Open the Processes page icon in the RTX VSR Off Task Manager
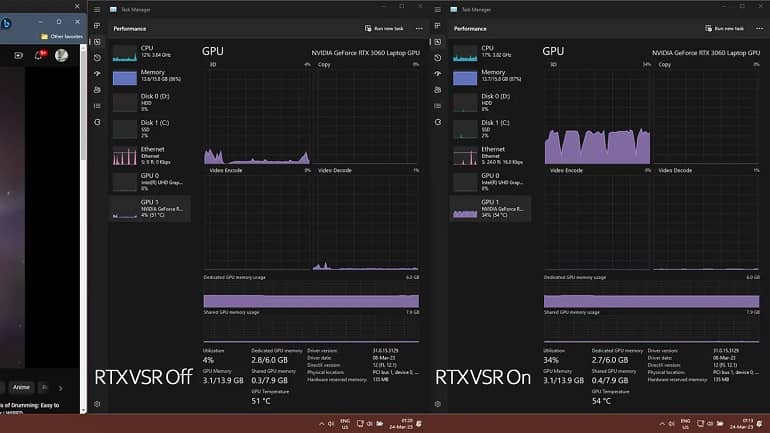 click(97, 26)
